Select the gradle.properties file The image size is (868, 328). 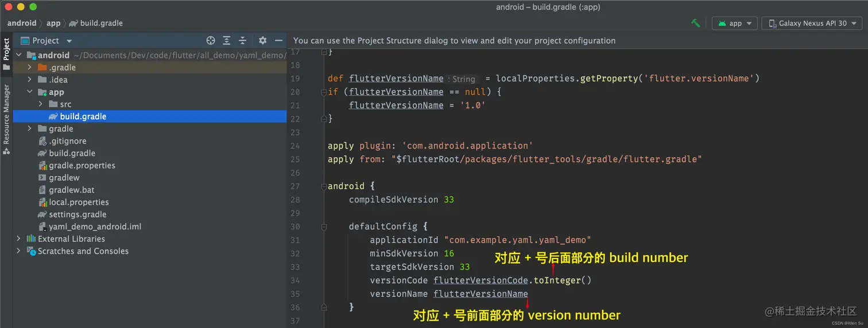[82, 166]
